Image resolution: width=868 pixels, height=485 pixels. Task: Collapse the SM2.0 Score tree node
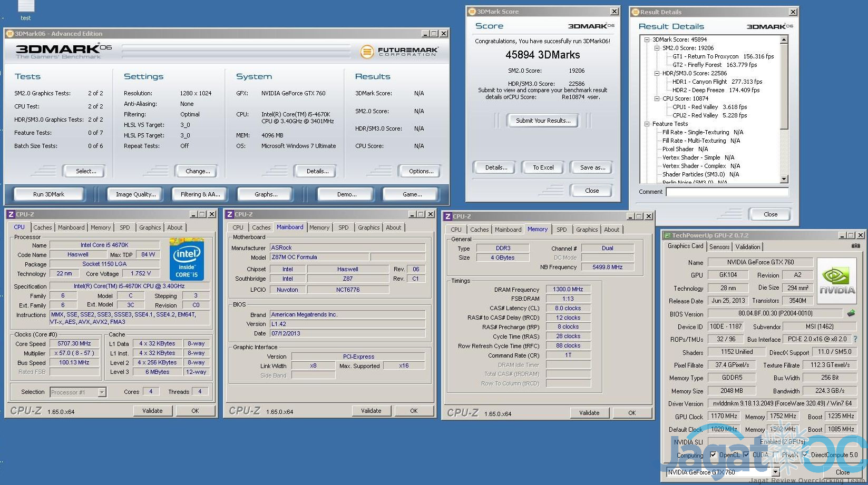pos(657,48)
